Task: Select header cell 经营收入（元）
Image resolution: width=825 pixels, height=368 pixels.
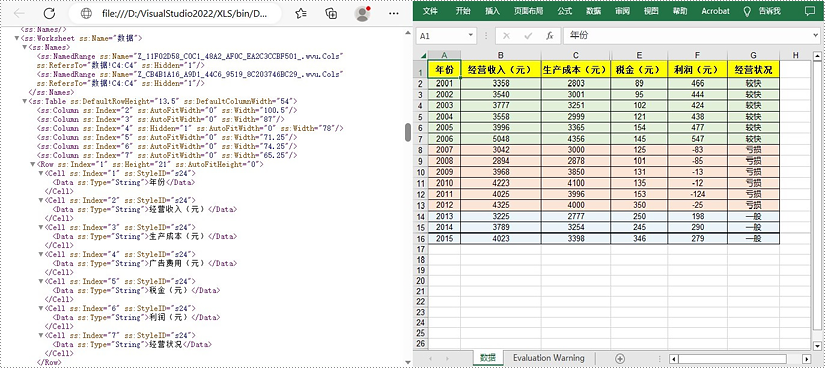Action: pos(500,69)
